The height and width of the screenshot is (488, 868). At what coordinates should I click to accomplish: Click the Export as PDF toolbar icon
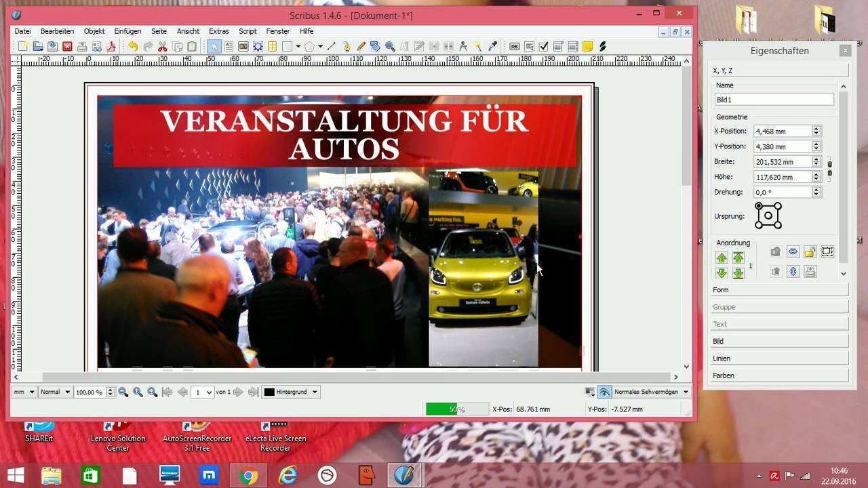pos(111,47)
